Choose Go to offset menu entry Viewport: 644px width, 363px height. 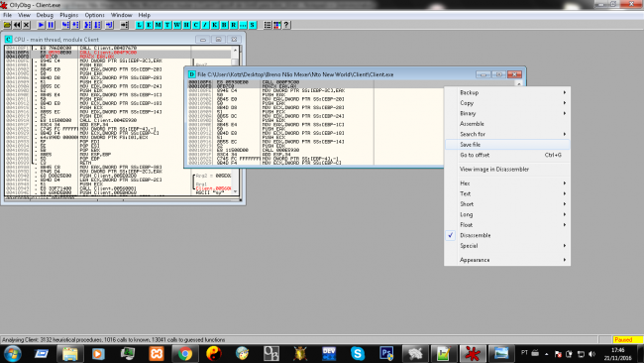(507, 155)
